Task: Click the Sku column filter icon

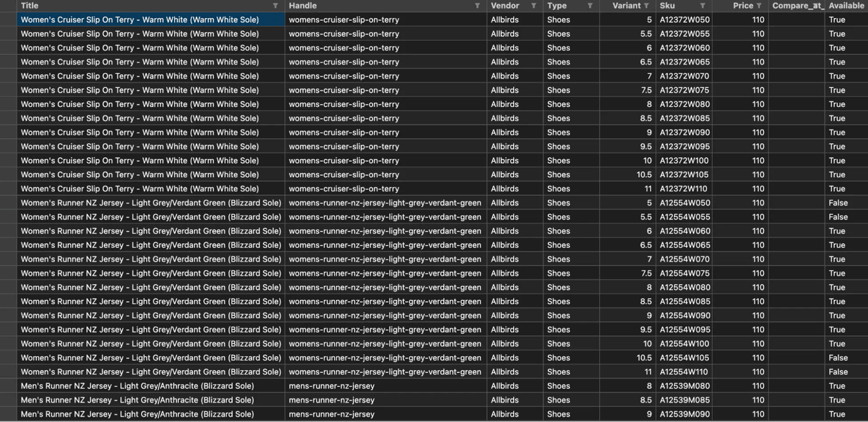Action: pos(702,6)
